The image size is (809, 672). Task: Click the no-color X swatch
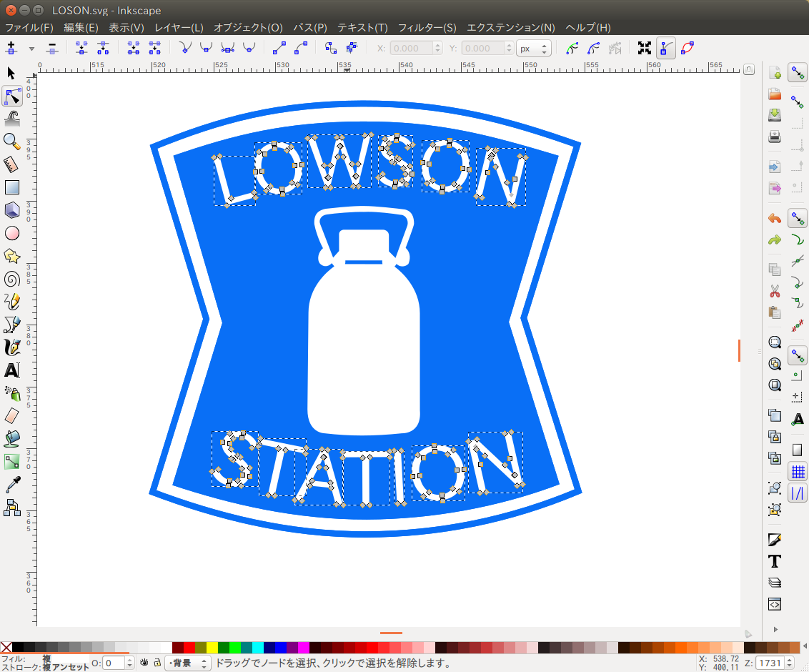[6, 648]
